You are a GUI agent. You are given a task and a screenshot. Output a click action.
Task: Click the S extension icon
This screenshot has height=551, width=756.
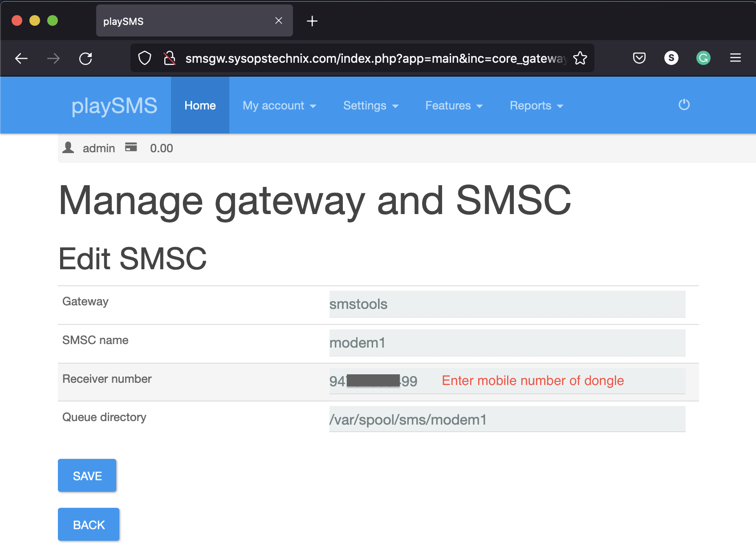tap(671, 58)
